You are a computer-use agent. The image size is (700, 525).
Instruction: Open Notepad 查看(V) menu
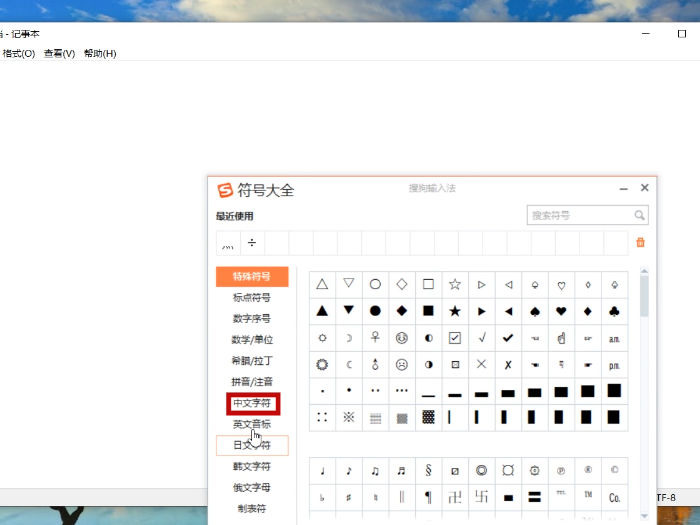pos(59,54)
